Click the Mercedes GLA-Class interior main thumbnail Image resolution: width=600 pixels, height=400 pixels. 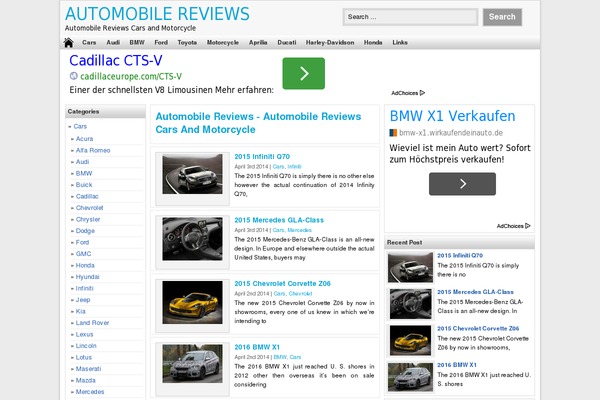point(192,239)
